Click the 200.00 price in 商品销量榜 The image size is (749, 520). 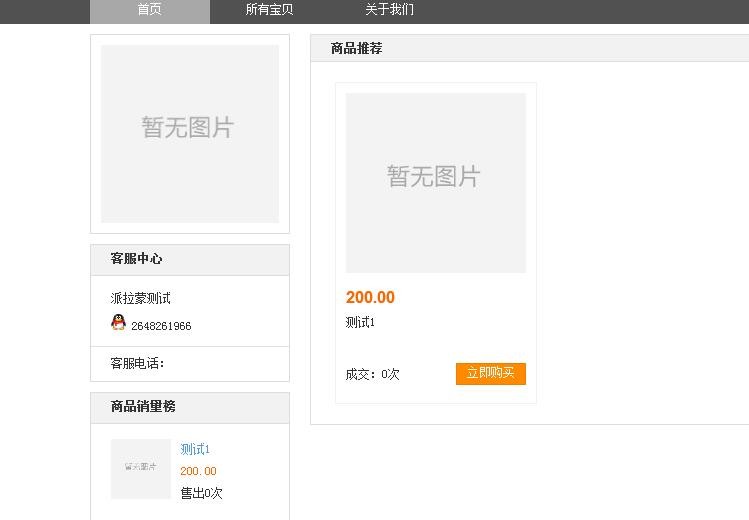(x=198, y=471)
